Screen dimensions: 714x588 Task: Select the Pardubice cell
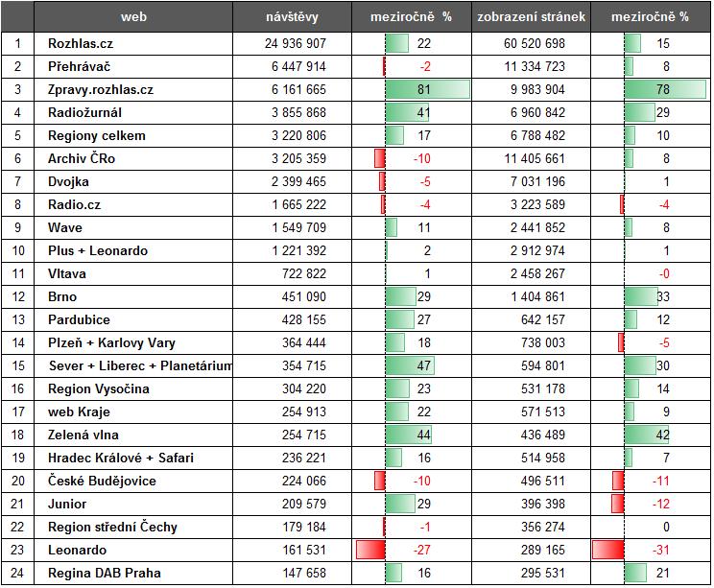pyautogui.click(x=133, y=320)
